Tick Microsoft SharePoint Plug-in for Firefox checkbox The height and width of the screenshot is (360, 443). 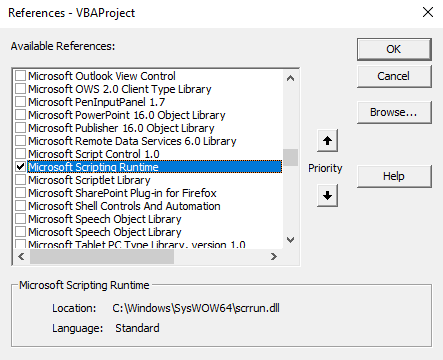coord(21,193)
